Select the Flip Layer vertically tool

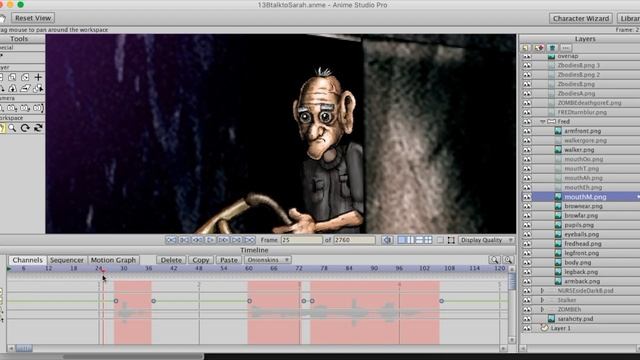tap(12, 88)
